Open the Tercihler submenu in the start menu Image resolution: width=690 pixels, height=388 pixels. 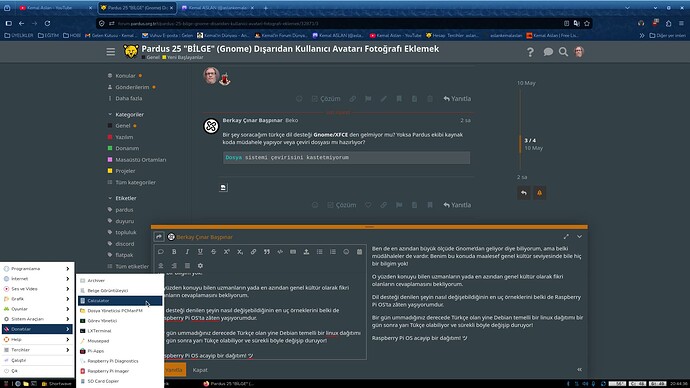click(x=37, y=350)
